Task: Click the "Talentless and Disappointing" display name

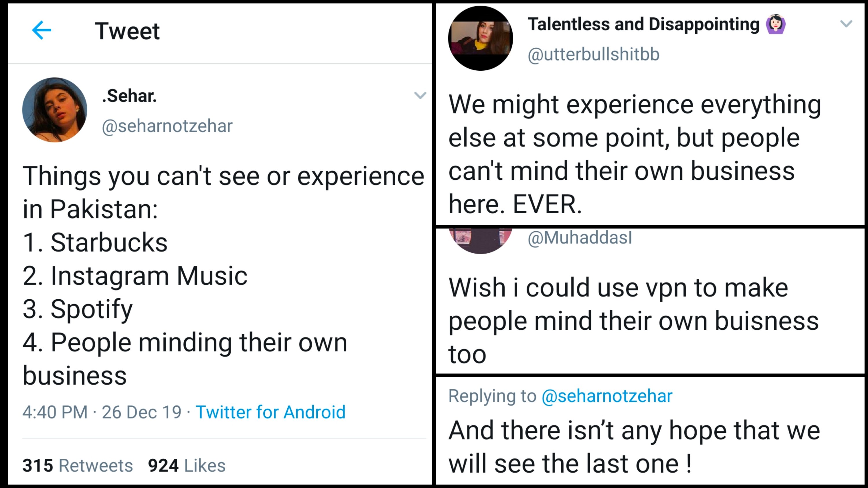Action: click(x=643, y=24)
